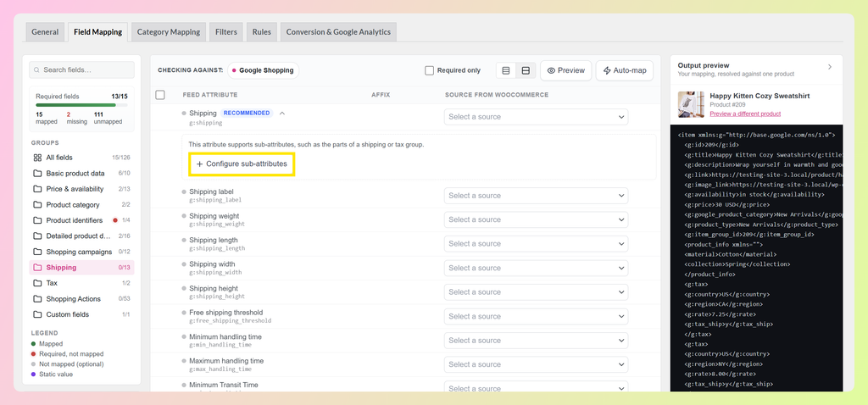Image resolution: width=868 pixels, height=405 pixels.
Task: Click the Search fields input box
Action: (82, 70)
